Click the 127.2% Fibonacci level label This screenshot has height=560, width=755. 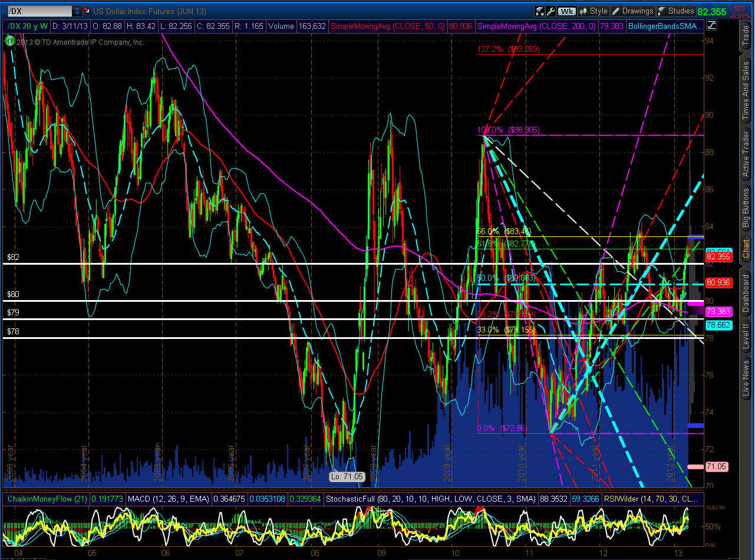[509, 50]
